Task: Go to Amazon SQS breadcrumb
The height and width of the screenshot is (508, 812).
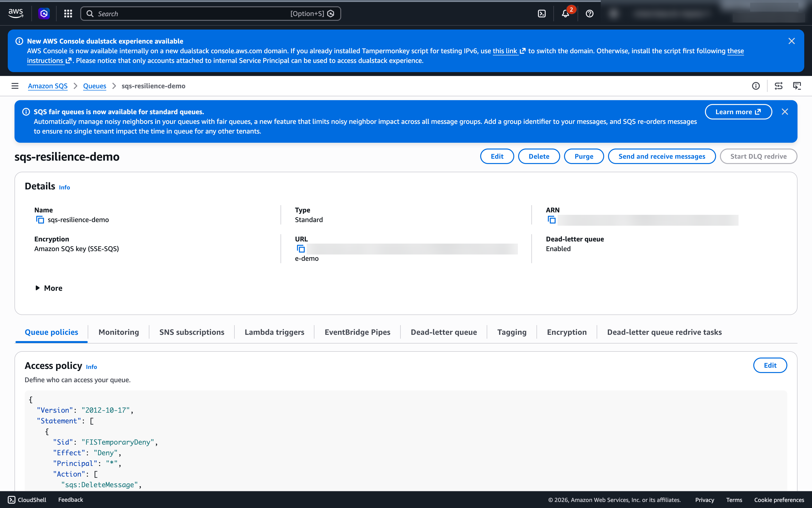Action: 48,86
